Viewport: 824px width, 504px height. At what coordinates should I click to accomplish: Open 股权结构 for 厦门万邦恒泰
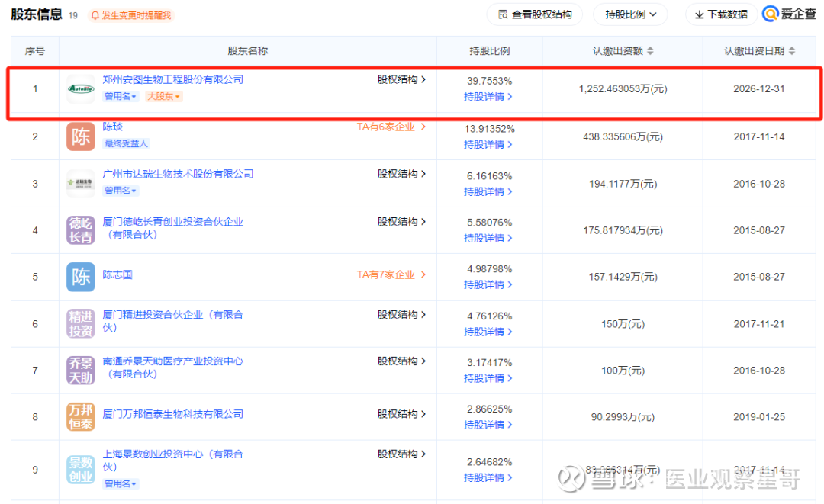[401, 414]
